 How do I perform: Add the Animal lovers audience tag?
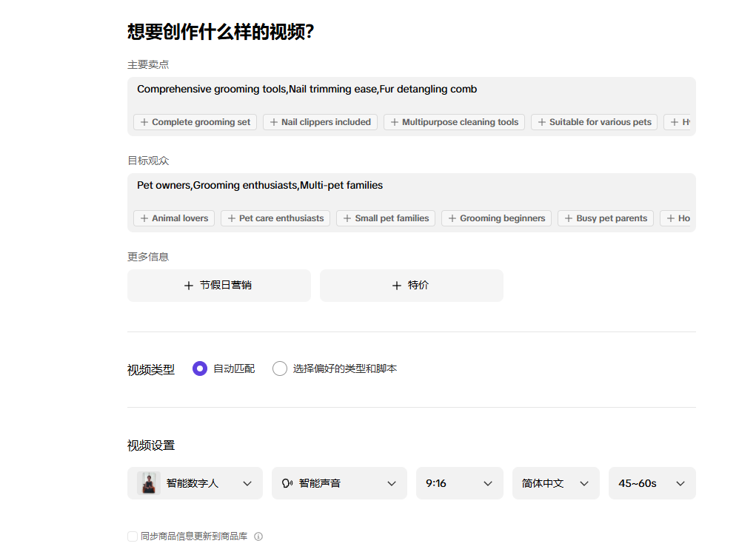click(174, 218)
